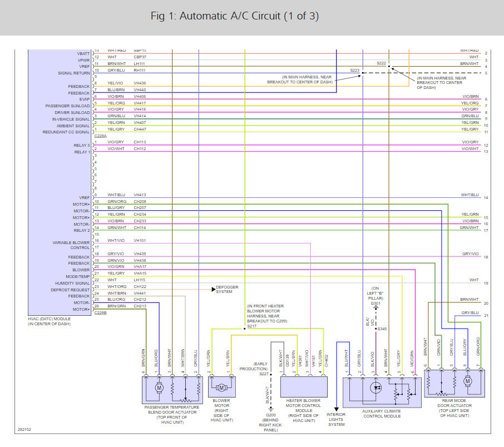
Task: Click 'GRY/BLU' wire label at continuation 21
Action: (470, 312)
